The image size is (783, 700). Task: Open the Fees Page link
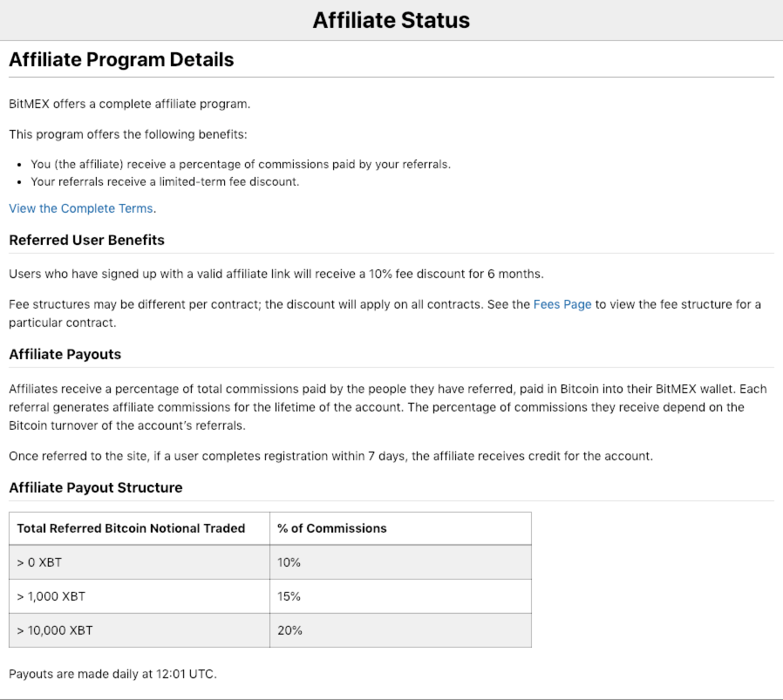point(562,304)
